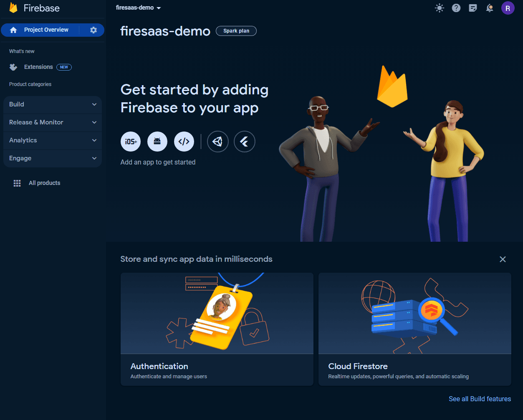Open project settings gear icon
This screenshot has height=420, width=523.
(93, 30)
